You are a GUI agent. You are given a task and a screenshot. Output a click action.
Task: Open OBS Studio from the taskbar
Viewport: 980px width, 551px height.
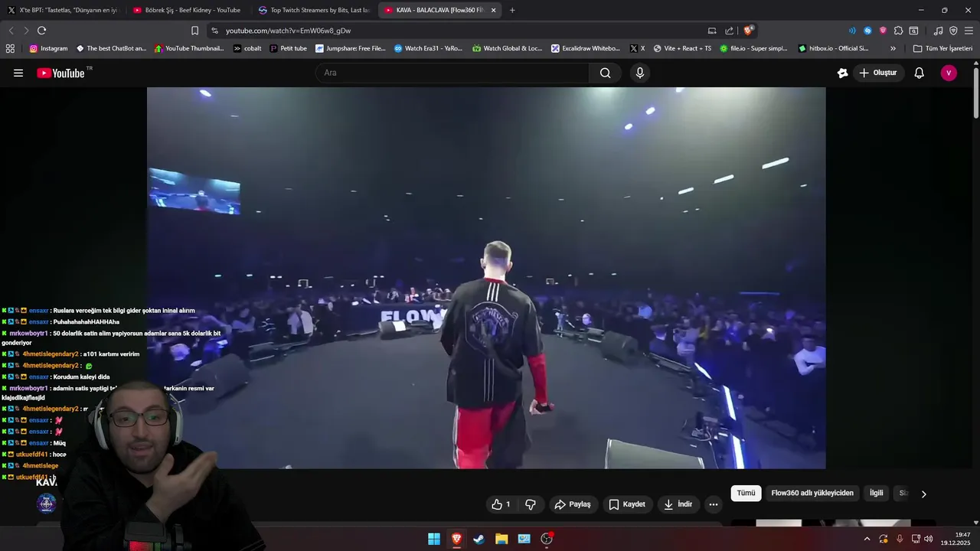pyautogui.click(x=547, y=539)
